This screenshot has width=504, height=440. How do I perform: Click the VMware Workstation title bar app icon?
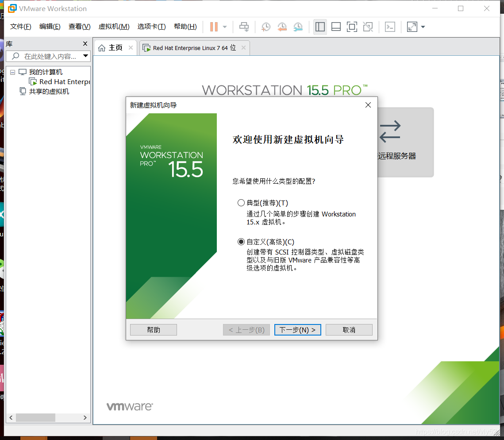[12, 8]
